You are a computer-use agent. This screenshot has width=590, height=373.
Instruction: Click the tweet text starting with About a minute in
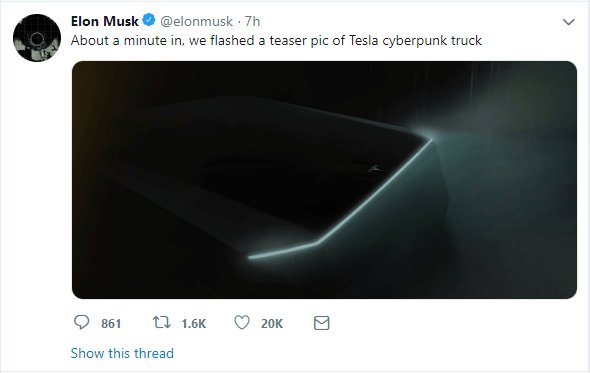276,40
